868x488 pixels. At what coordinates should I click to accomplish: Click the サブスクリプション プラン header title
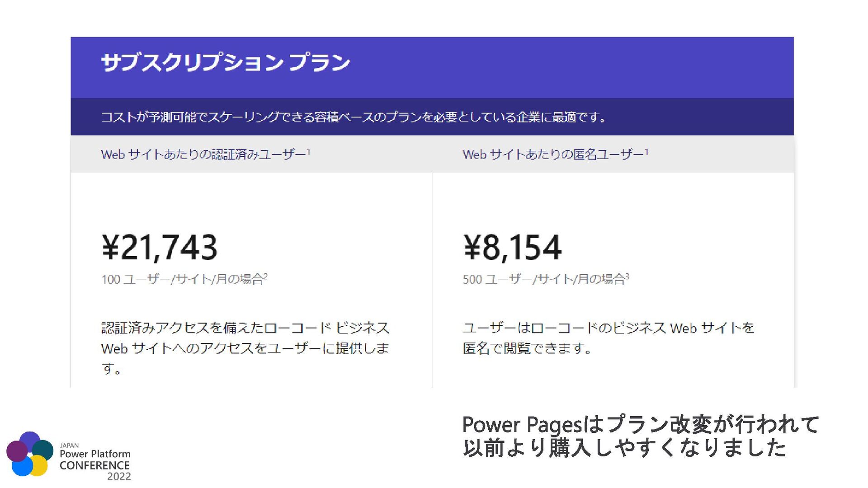click(x=225, y=62)
